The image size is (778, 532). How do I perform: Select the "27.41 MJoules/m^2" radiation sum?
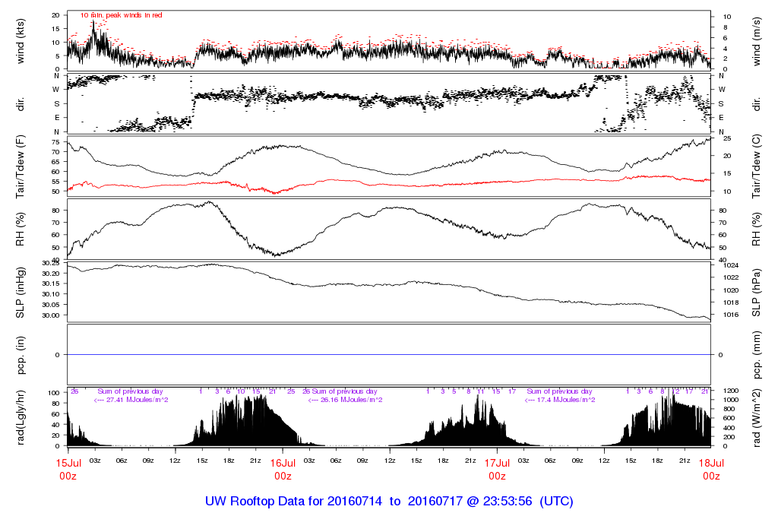[x=138, y=400]
